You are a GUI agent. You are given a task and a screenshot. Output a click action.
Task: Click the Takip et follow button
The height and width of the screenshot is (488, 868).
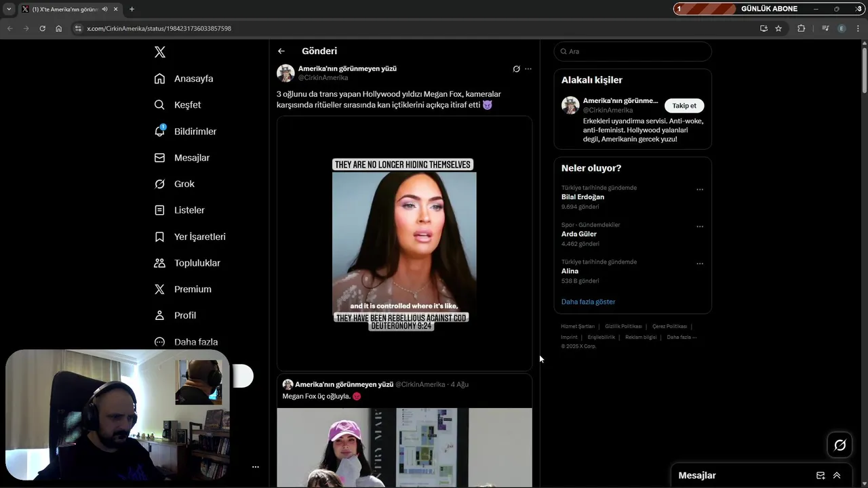(x=684, y=106)
